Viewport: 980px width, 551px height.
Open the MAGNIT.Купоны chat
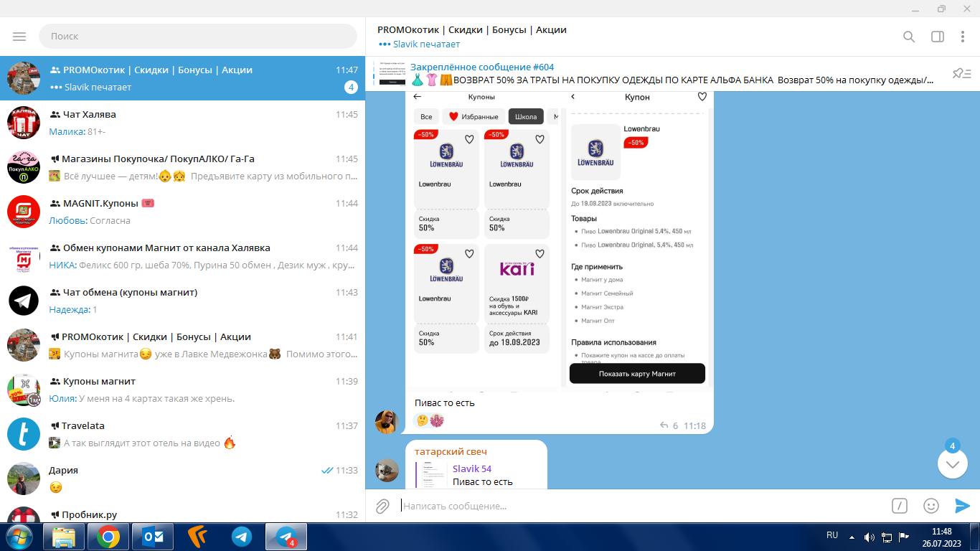click(x=183, y=212)
